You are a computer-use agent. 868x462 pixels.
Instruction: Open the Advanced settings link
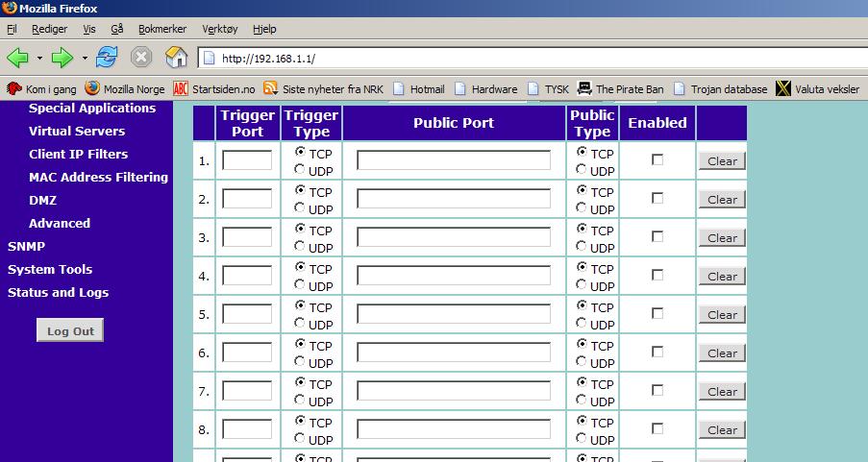point(60,224)
